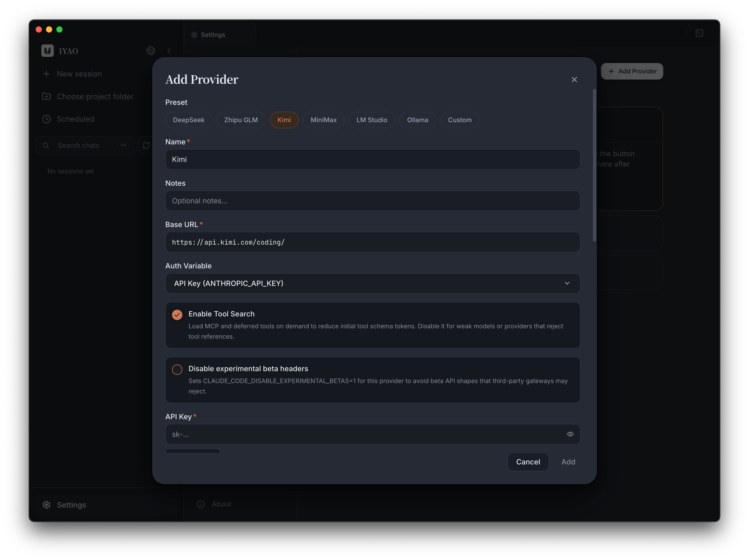Viewport: 749px width, 560px height.
Task: Click Choose project folder
Action: pos(88,97)
